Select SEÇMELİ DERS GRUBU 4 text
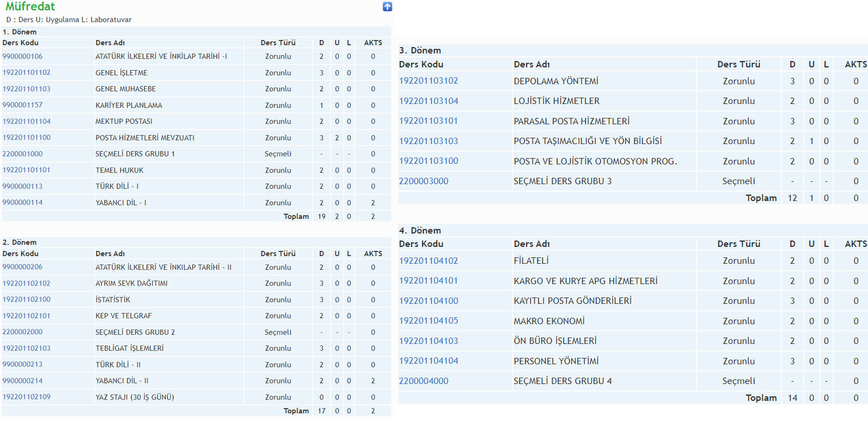Screen dimensions: 868x434 tap(563, 381)
